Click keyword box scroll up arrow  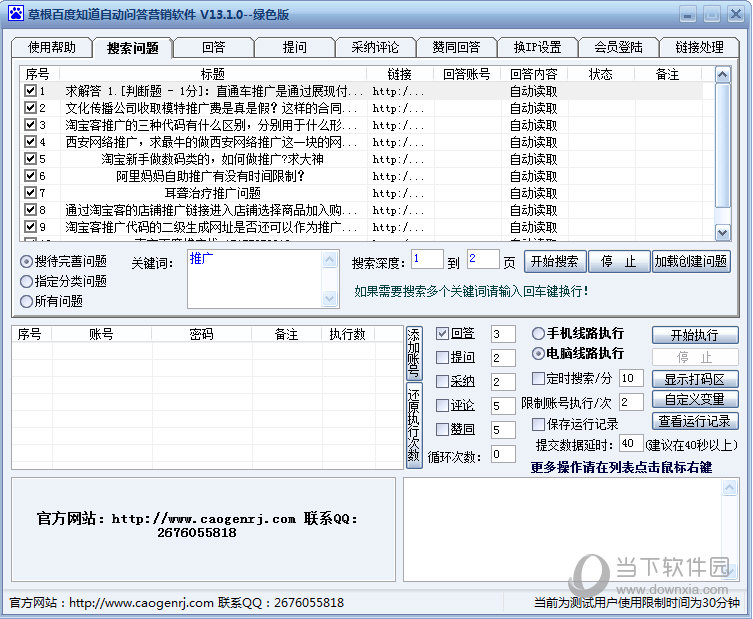pyautogui.click(x=329, y=260)
